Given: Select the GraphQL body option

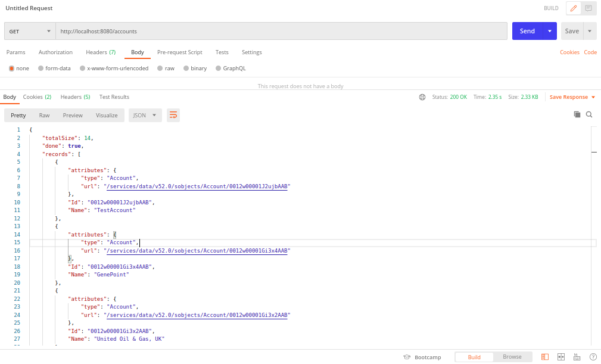Looking at the screenshot, I should click(x=218, y=68).
